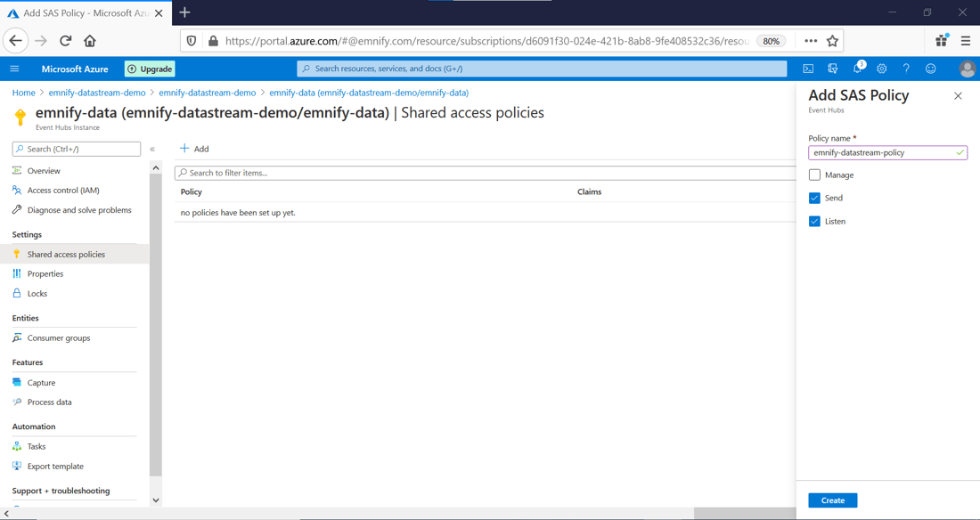The height and width of the screenshot is (520, 980).
Task: Open a new browser tab
Action: click(x=185, y=12)
